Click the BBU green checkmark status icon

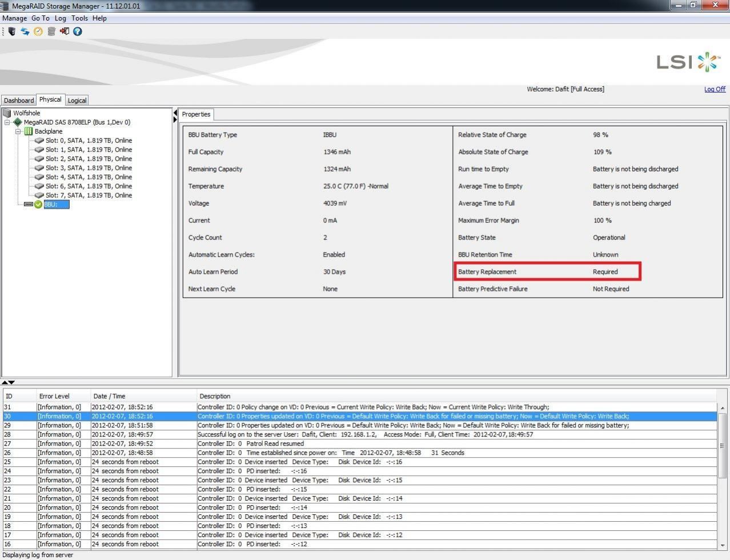click(38, 205)
